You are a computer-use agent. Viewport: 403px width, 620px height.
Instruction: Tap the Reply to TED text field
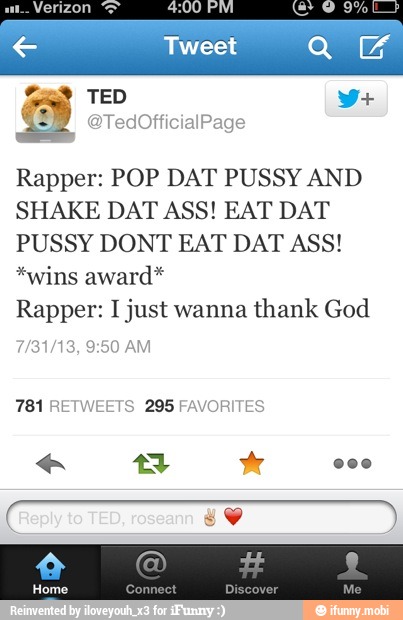coord(201,518)
